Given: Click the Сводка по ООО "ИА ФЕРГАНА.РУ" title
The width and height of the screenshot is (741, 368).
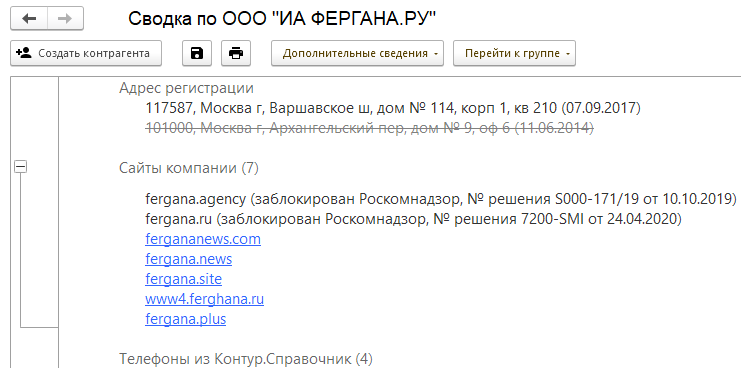Looking at the screenshot, I should [282, 19].
